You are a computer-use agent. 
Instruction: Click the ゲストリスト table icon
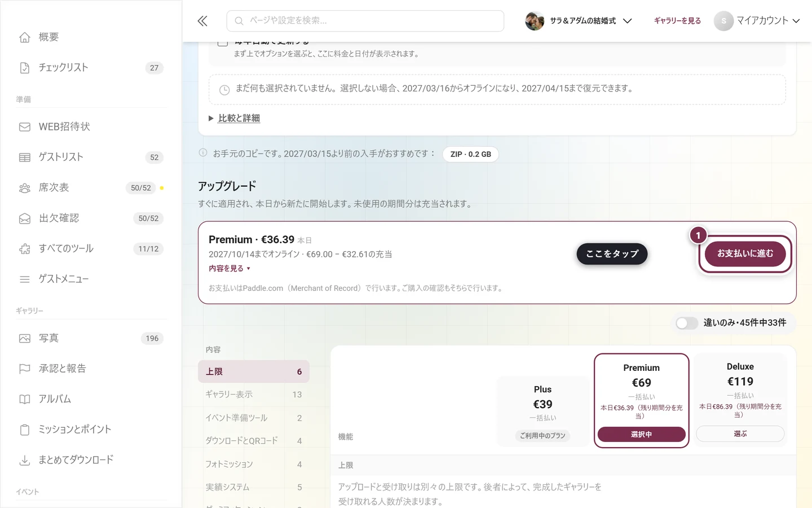pyautogui.click(x=25, y=157)
